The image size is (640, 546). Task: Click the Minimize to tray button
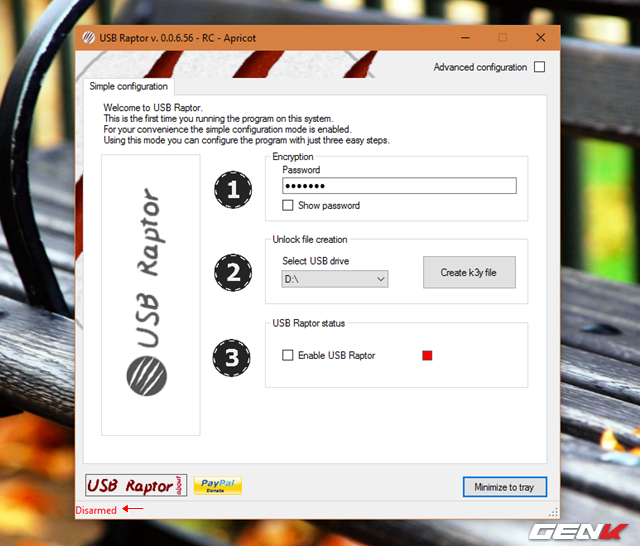coord(504,487)
